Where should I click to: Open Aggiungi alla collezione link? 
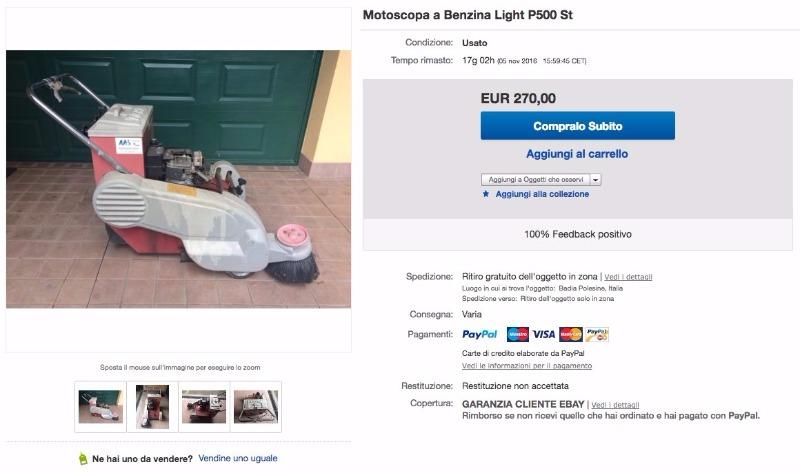point(542,194)
